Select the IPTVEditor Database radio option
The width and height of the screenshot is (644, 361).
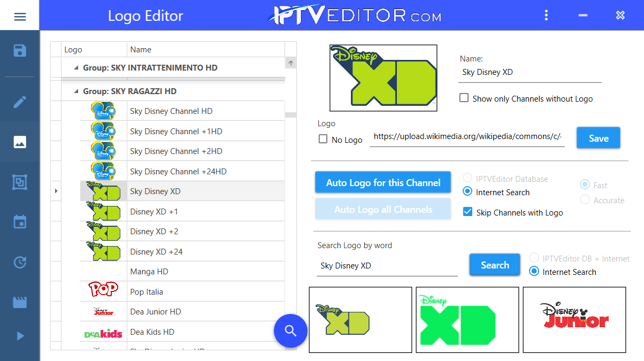[x=467, y=179]
